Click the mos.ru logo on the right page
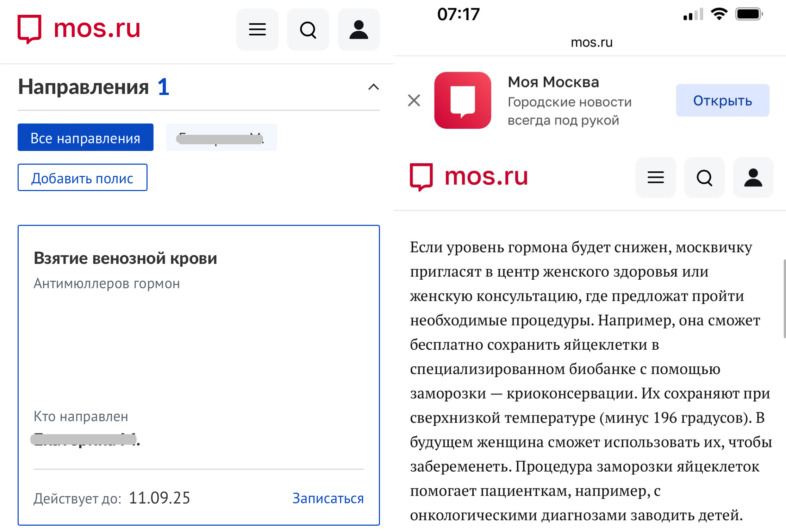The image size is (786, 532). [468, 177]
